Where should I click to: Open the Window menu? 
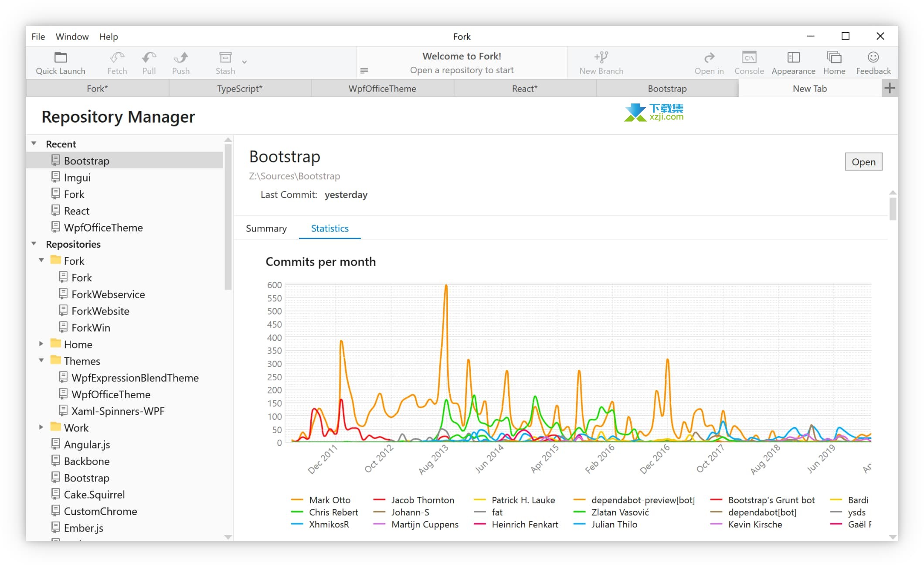72,37
